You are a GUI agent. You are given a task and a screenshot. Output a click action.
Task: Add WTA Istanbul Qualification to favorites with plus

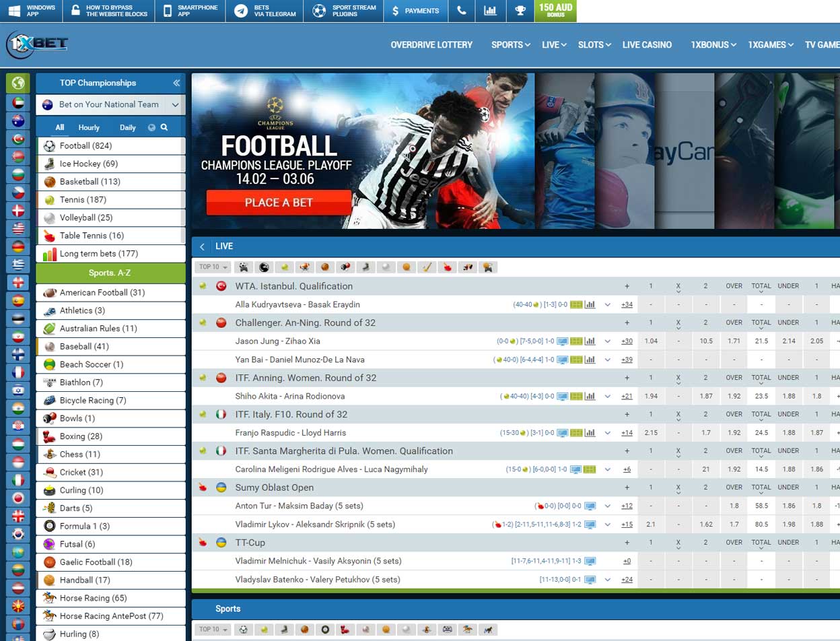point(627,286)
